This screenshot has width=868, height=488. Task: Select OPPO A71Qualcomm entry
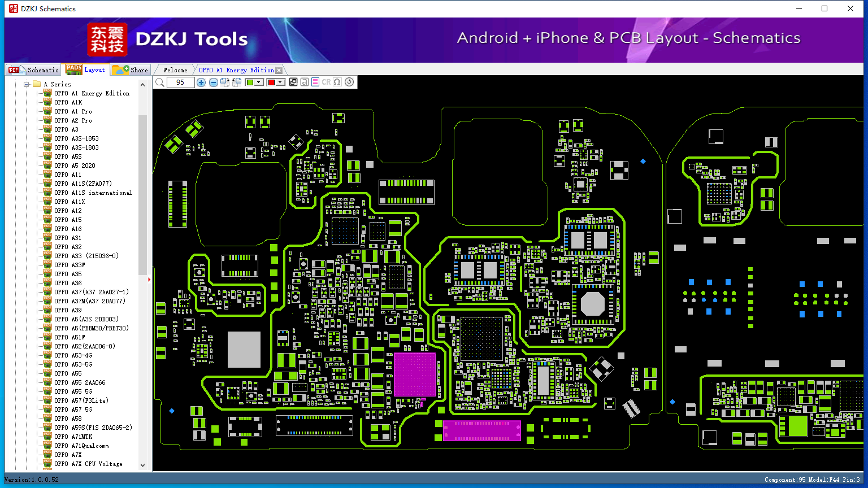pos(81,446)
